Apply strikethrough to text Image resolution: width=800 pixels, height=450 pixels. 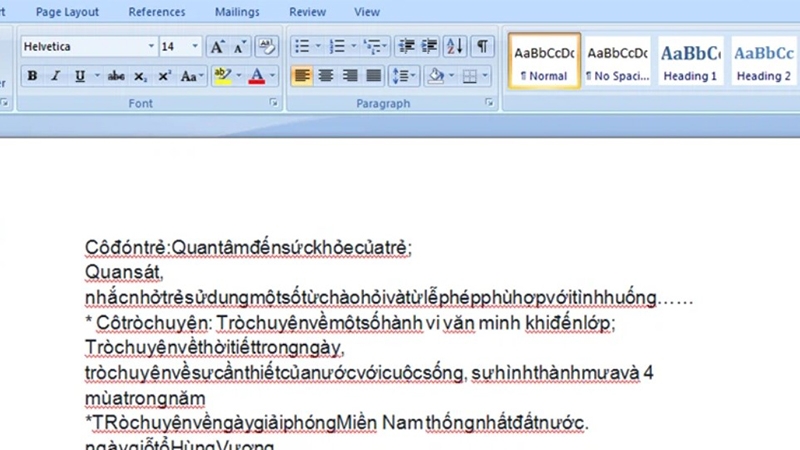116,76
